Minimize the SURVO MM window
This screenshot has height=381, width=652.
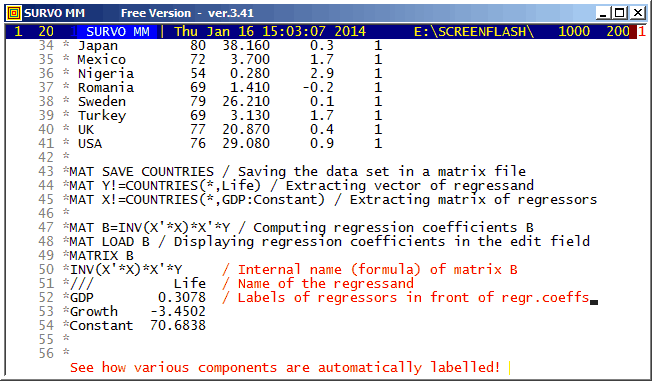[603, 13]
